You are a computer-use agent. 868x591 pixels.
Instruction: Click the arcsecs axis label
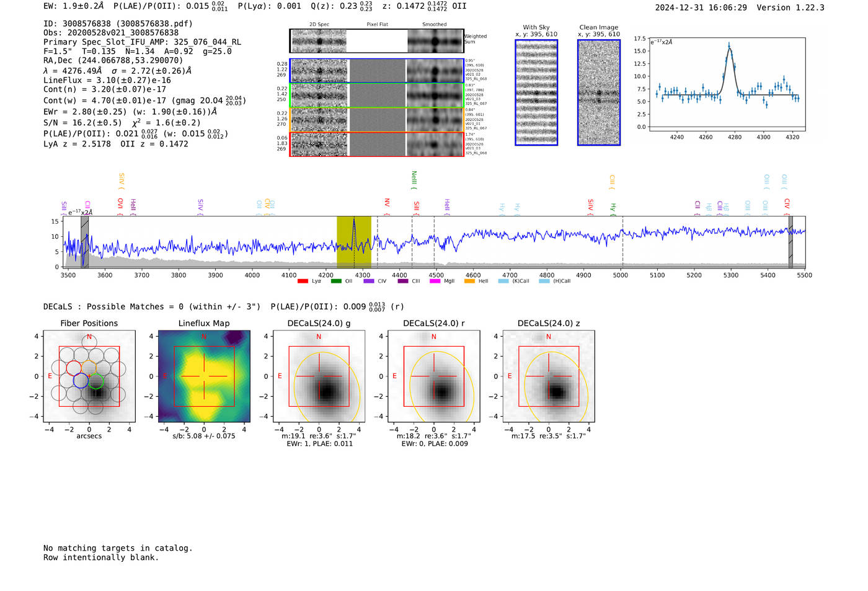tap(89, 436)
